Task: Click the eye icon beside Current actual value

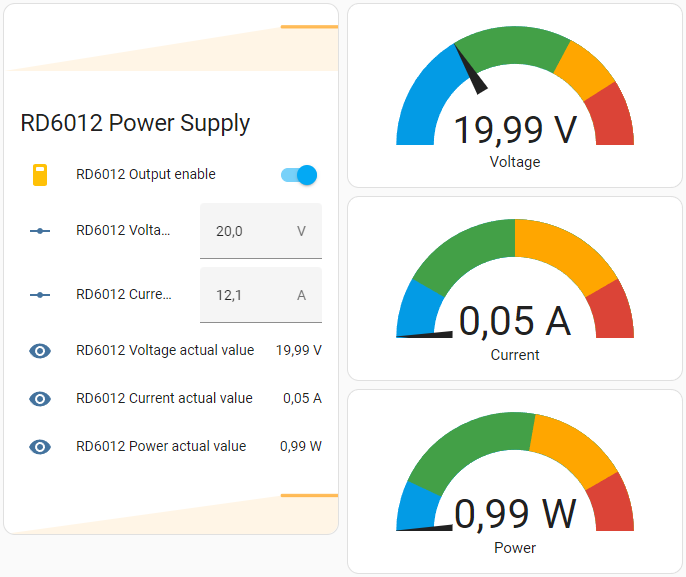Action: click(x=40, y=399)
